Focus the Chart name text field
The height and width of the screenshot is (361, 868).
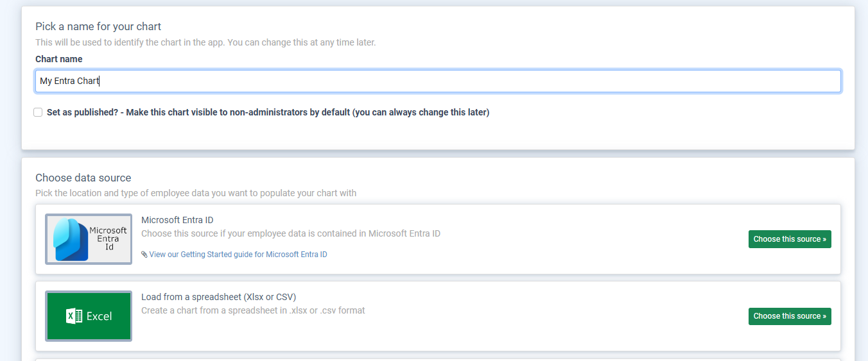[437, 81]
